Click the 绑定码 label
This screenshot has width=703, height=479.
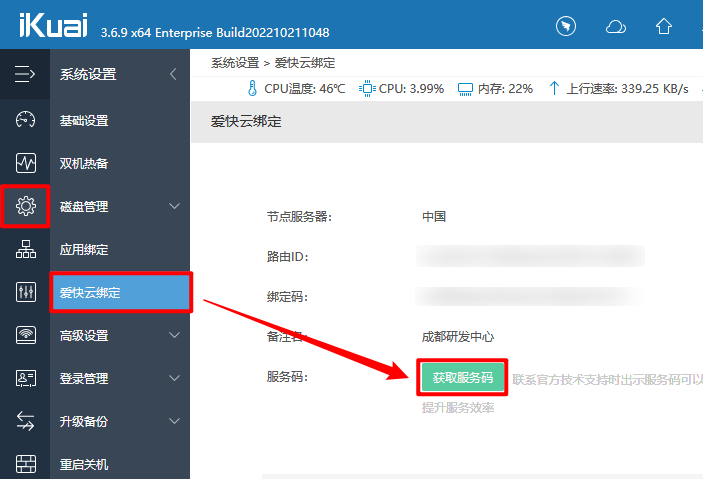287,296
